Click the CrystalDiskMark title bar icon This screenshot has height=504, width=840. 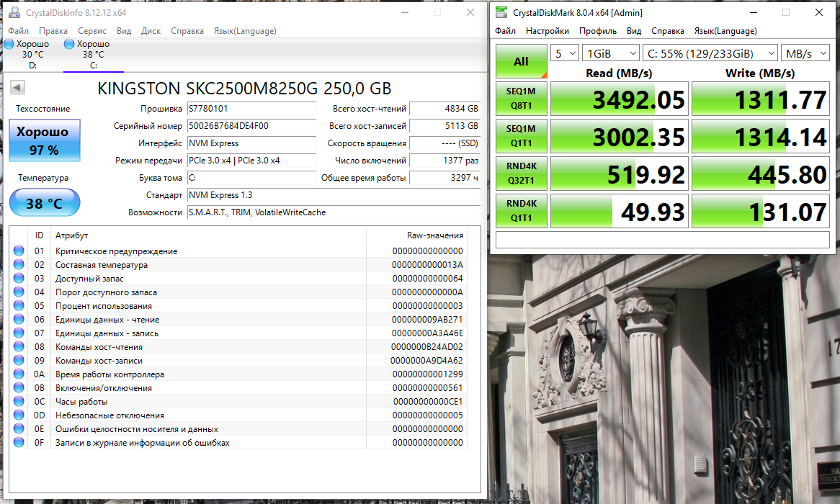501,12
